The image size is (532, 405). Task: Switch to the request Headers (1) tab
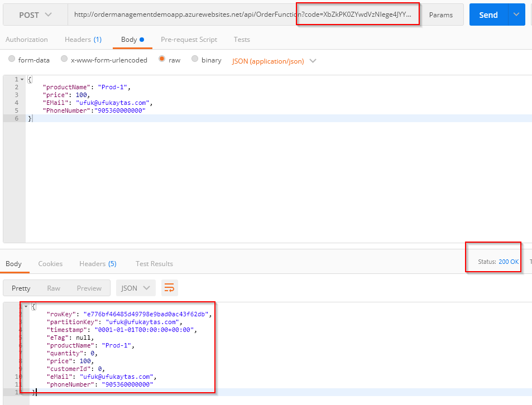point(83,40)
